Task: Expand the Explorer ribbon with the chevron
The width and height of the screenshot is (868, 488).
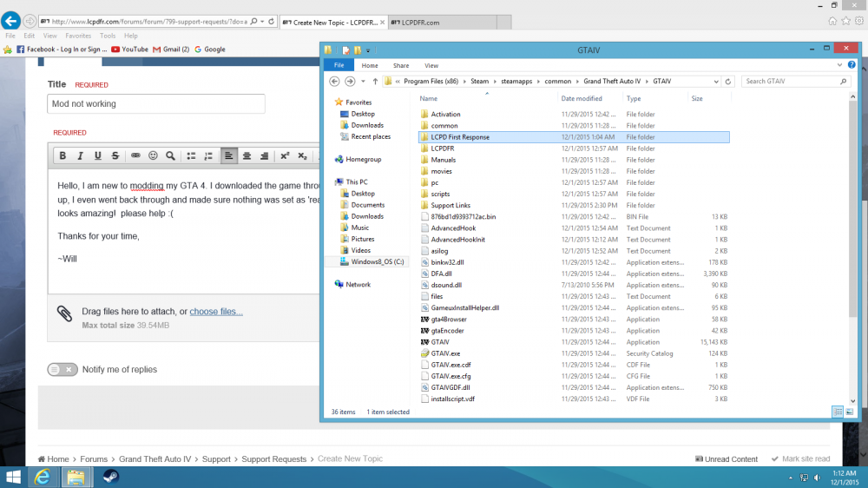Action: click(x=840, y=65)
